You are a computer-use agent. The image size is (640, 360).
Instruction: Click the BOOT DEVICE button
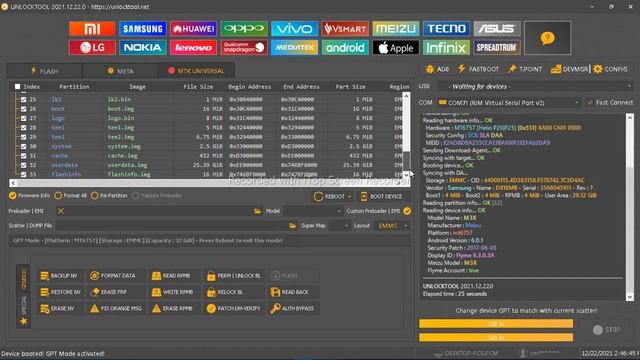pos(382,196)
